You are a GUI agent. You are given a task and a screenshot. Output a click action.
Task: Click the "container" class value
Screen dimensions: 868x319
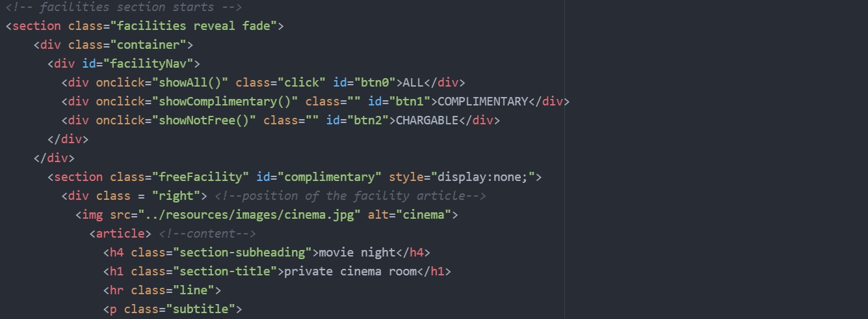(151, 45)
